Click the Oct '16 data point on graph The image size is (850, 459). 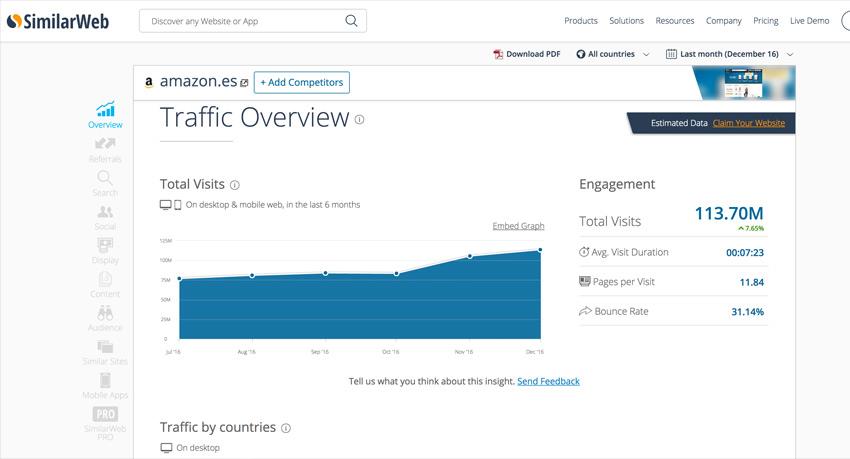[397, 274]
